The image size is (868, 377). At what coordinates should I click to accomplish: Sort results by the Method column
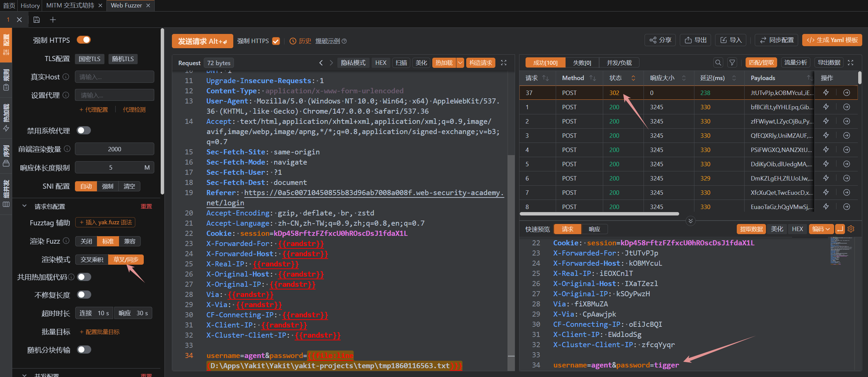[593, 78]
